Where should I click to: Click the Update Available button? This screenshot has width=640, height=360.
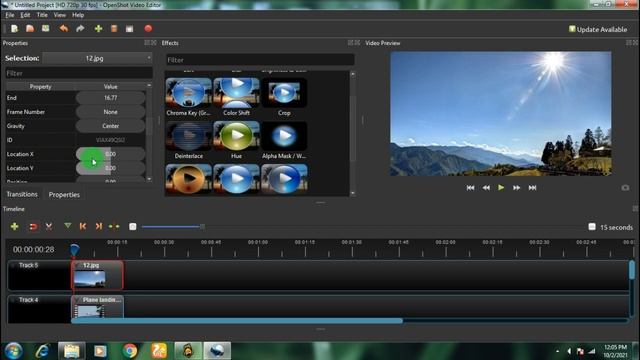pyautogui.click(x=598, y=29)
